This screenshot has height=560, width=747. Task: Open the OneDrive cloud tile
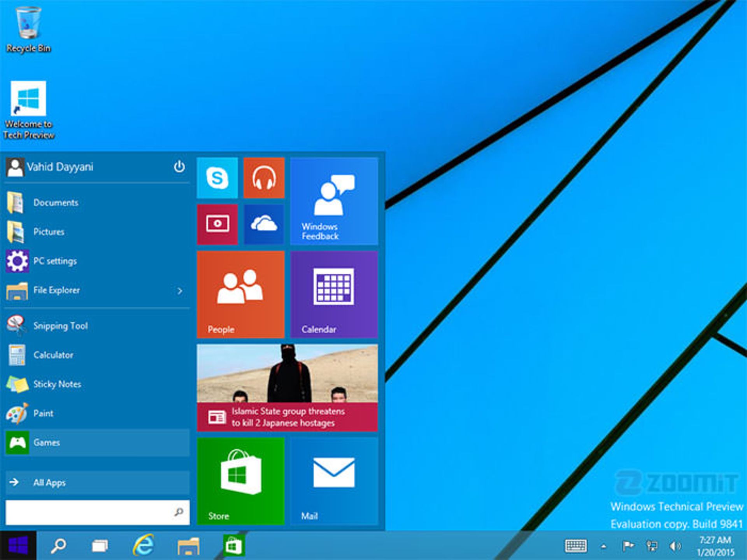click(x=264, y=224)
